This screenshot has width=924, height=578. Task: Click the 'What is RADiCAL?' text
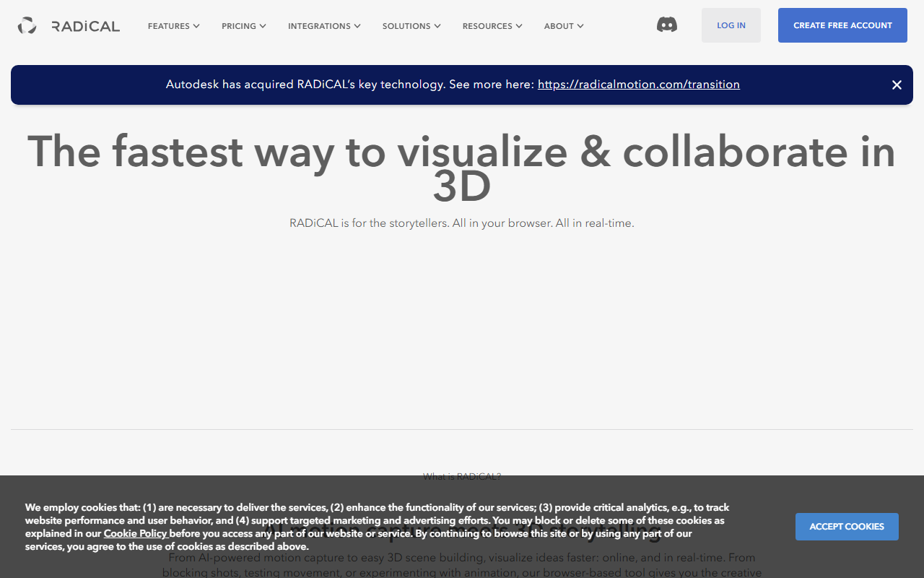[x=462, y=476]
